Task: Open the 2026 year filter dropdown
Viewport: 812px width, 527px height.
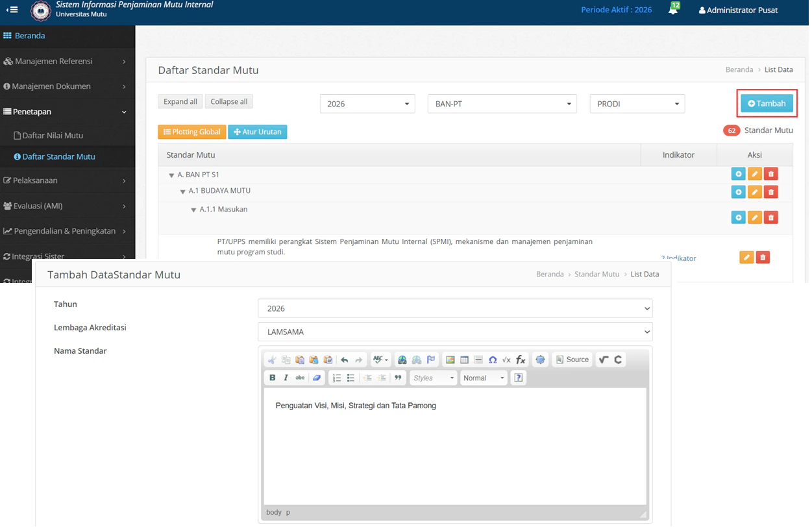Action: tap(367, 104)
